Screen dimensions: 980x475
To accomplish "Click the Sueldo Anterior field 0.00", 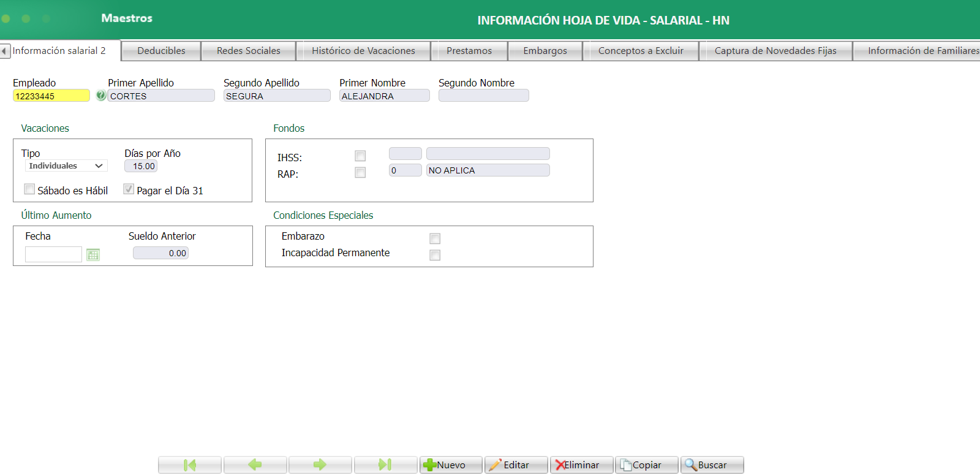I will point(160,253).
